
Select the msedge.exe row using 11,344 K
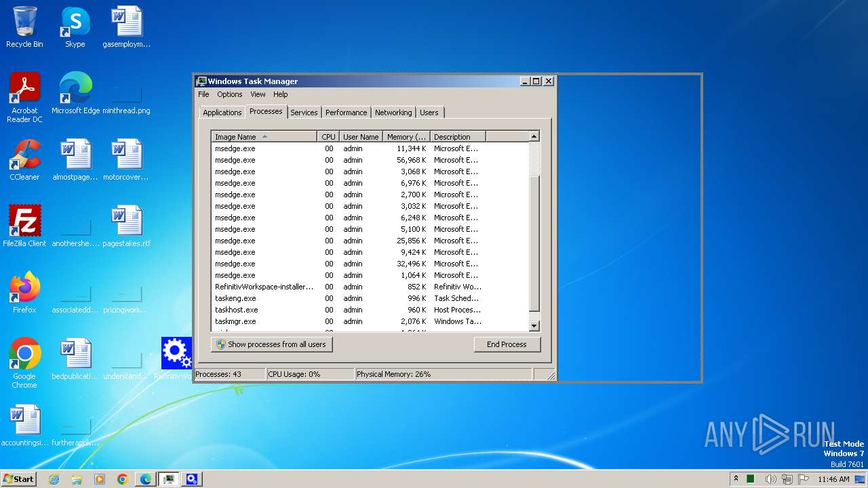coord(370,148)
